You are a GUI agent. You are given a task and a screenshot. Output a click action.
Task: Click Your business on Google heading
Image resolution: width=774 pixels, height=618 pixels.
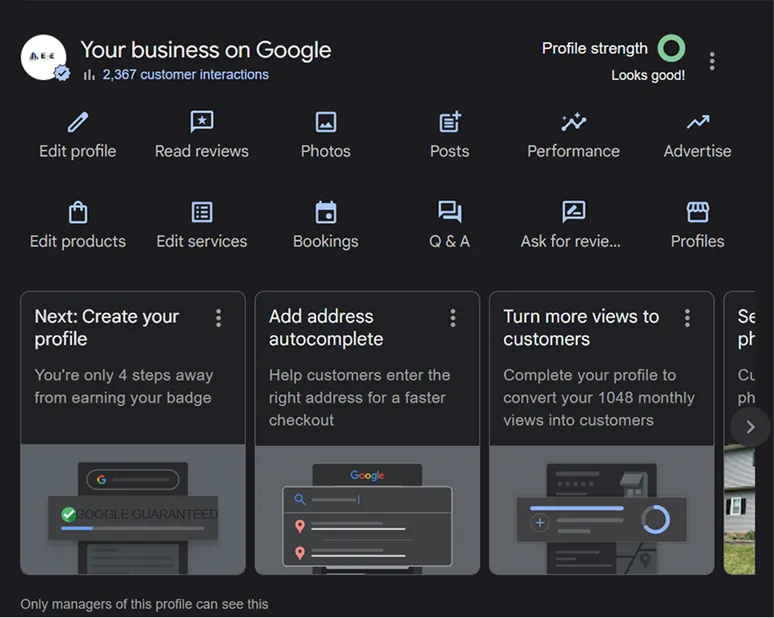point(206,50)
